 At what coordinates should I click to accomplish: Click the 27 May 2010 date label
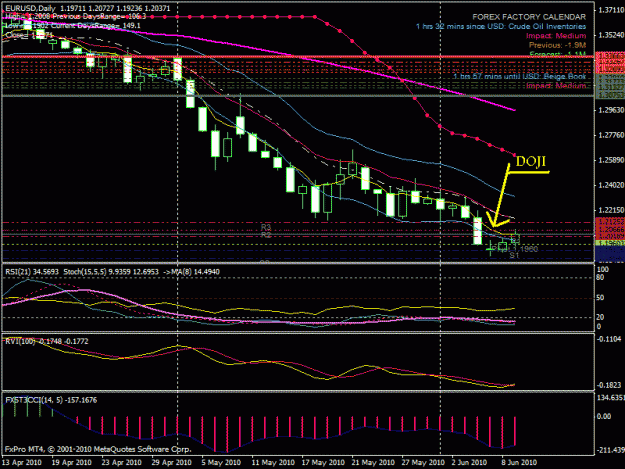click(x=423, y=463)
